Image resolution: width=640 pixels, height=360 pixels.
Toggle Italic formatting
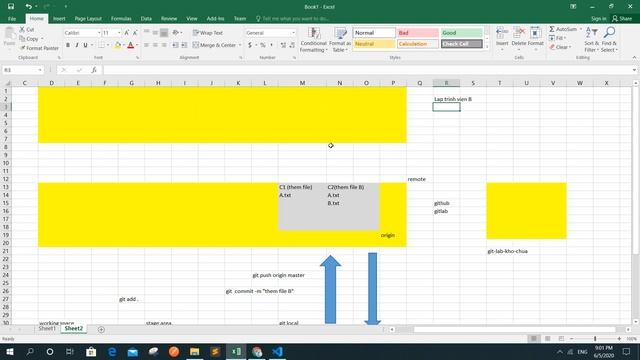(77, 45)
